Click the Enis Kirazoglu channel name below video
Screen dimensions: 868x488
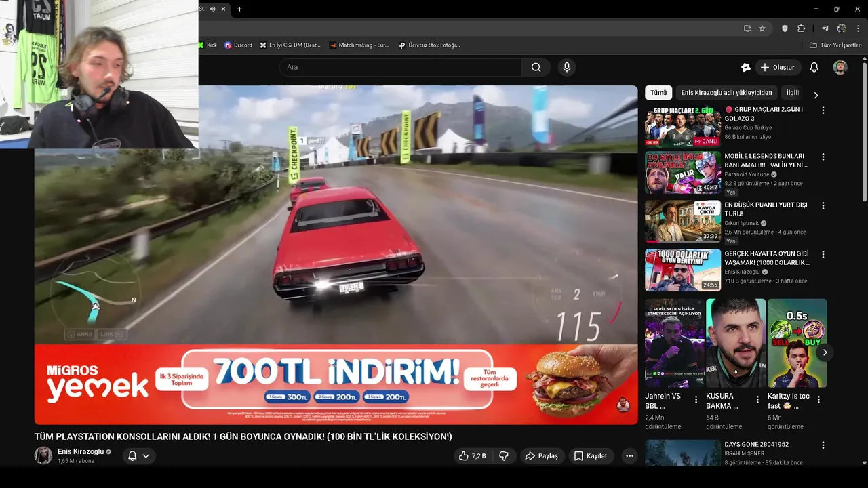[x=81, y=451]
